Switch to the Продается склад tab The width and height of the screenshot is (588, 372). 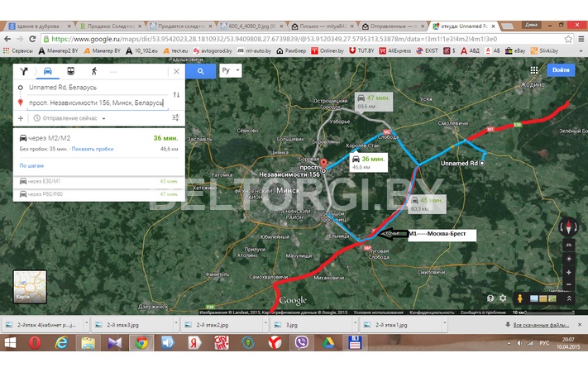pyautogui.click(x=181, y=26)
